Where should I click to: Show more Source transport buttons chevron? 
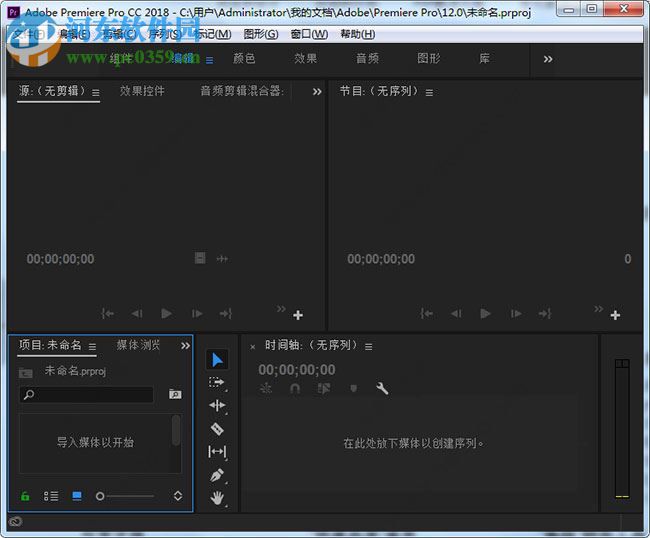tap(281, 309)
